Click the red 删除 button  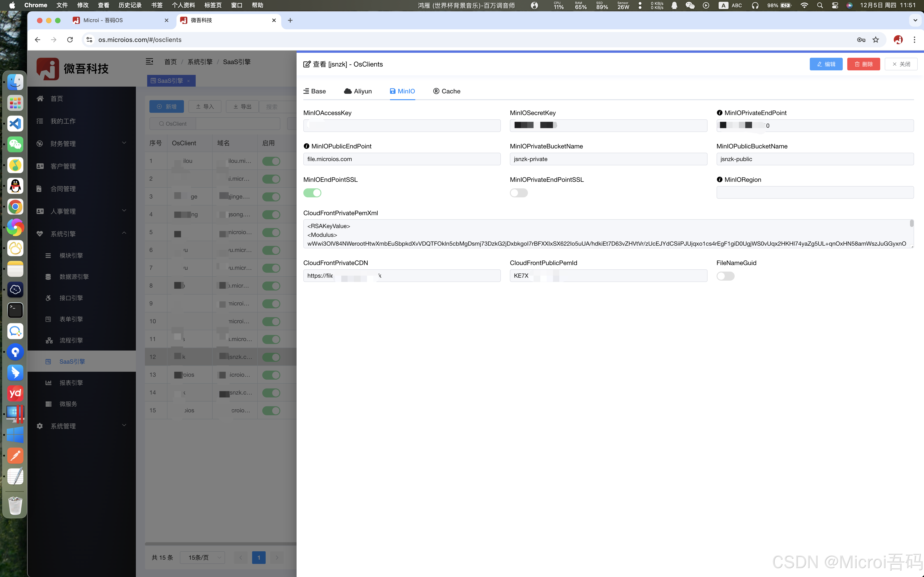(x=863, y=64)
